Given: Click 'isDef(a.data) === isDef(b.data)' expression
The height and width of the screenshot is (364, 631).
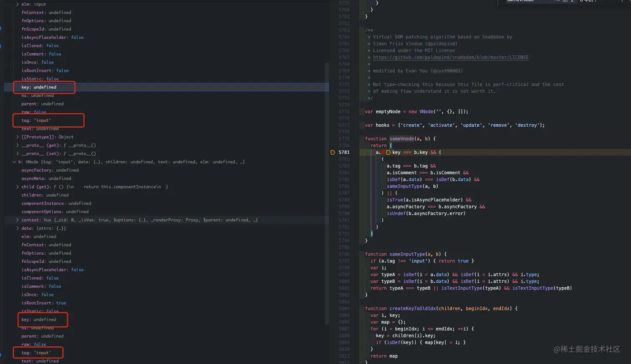Looking at the screenshot, I should (x=429, y=180).
